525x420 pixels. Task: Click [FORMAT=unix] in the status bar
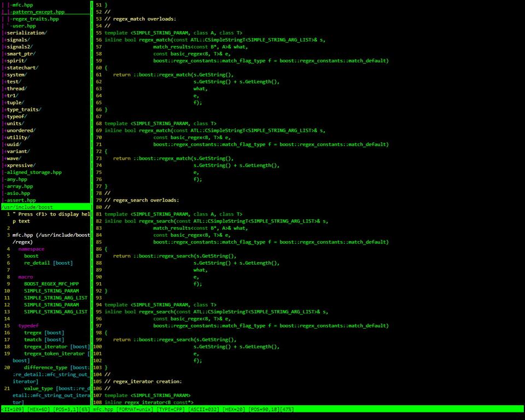click(x=135, y=409)
